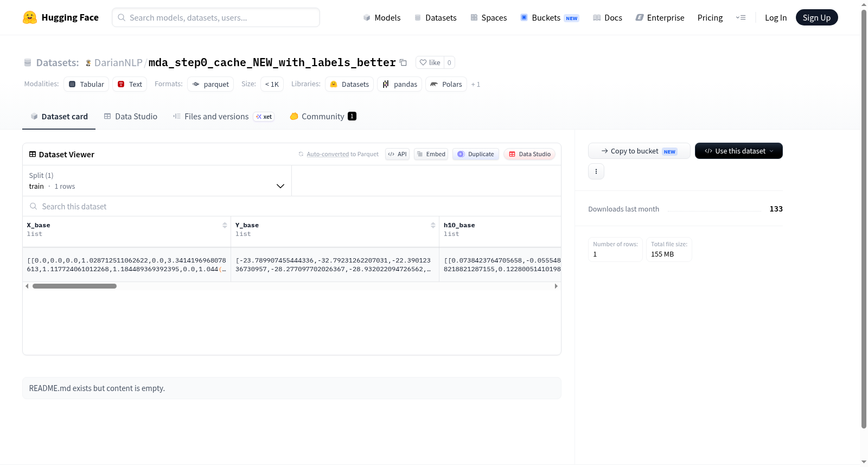Image resolution: width=868 pixels, height=467 pixels.
Task: Click the X_base list cell value
Action: pyautogui.click(x=126, y=265)
